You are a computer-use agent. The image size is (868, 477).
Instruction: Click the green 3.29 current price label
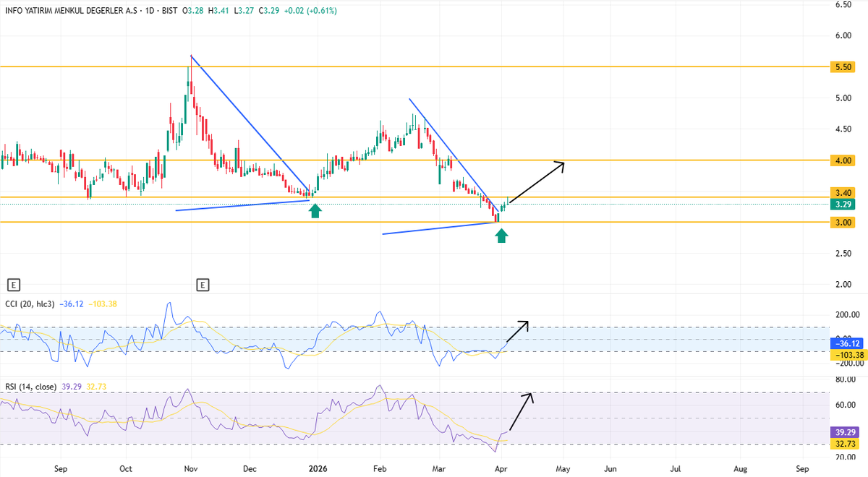(843, 205)
